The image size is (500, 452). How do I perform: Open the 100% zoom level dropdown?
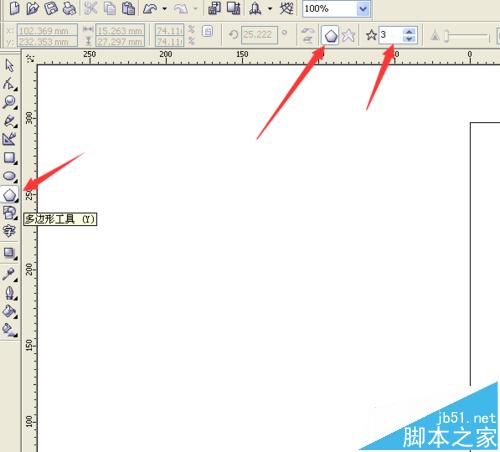[x=363, y=9]
